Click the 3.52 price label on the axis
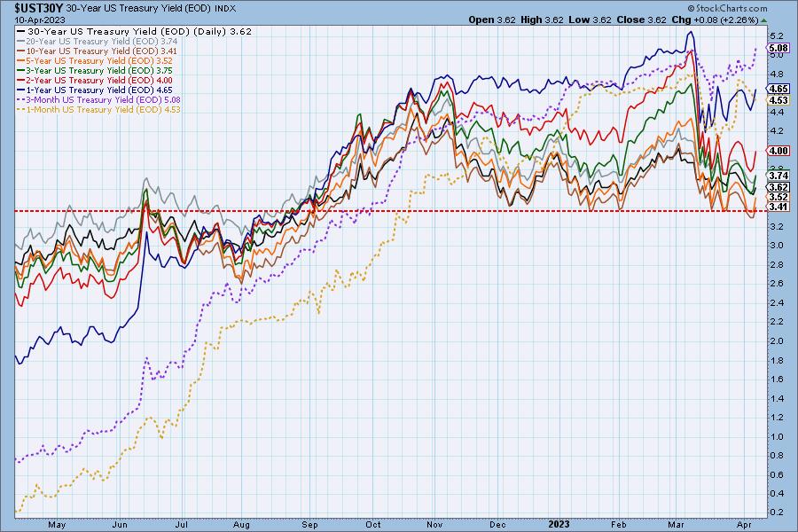 tap(778, 197)
